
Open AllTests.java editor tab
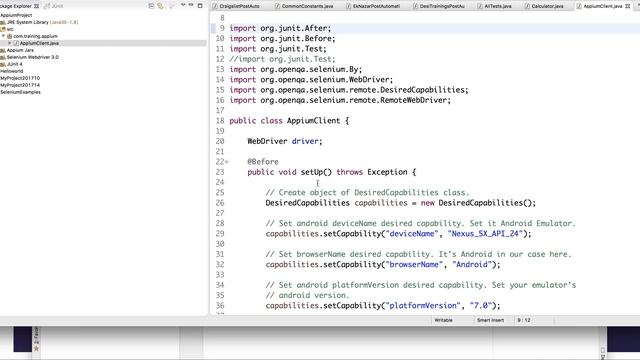[494, 6]
